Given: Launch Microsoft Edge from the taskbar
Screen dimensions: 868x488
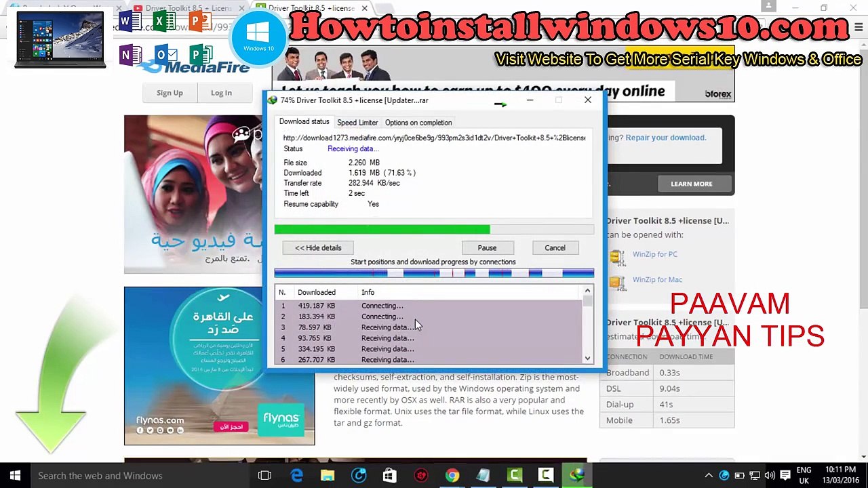Looking at the screenshot, I should click(x=296, y=476).
